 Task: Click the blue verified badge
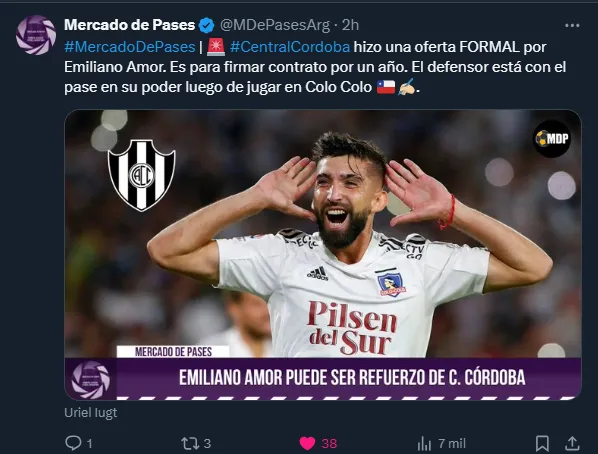(206, 25)
